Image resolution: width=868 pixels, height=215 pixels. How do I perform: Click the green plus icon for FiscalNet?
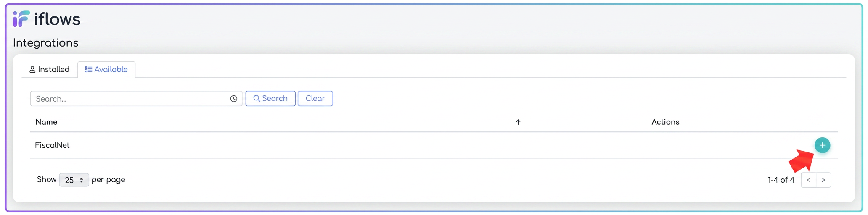822,145
